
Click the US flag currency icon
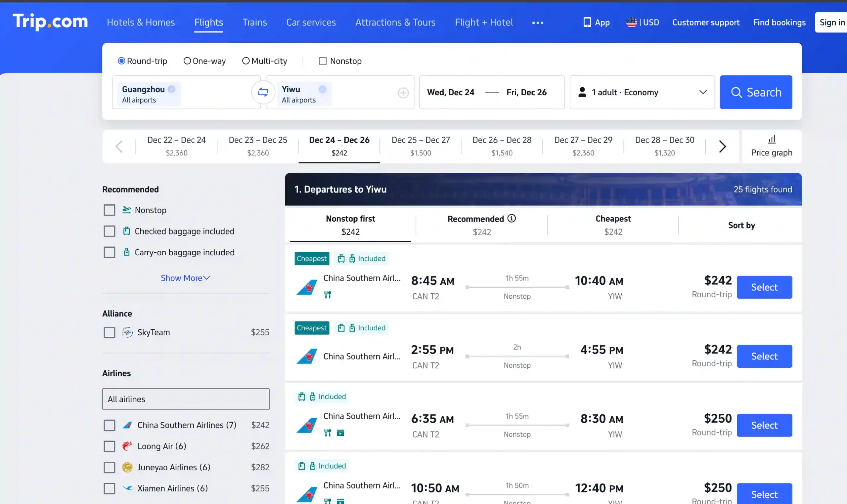point(631,22)
